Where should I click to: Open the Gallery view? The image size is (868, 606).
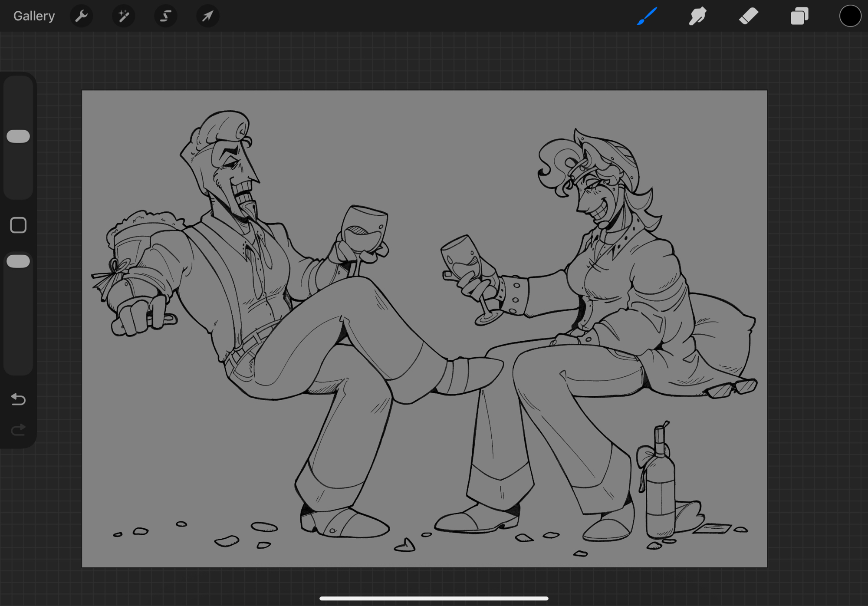coord(34,16)
